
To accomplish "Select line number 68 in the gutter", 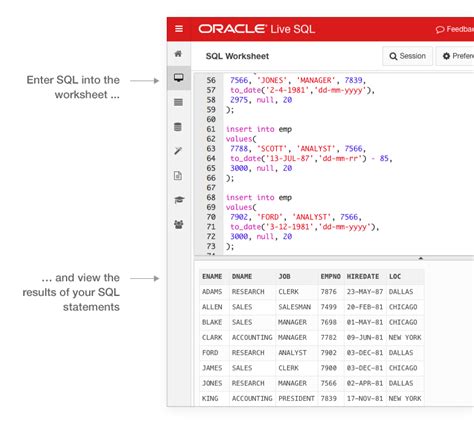I will click(211, 197).
